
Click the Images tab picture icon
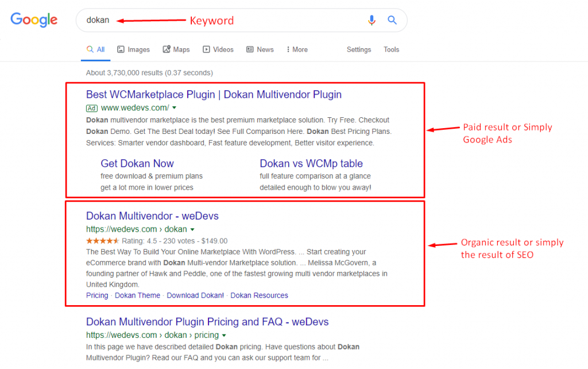pos(121,49)
